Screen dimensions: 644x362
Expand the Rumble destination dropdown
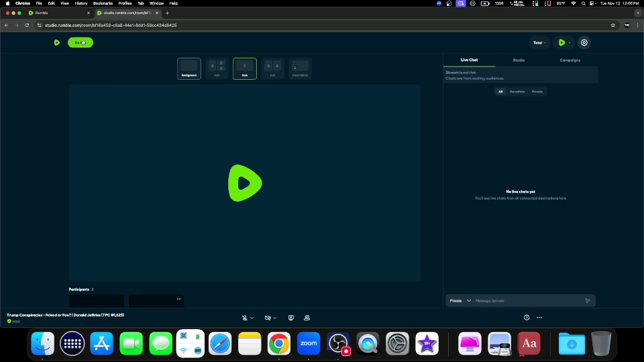pos(564,42)
